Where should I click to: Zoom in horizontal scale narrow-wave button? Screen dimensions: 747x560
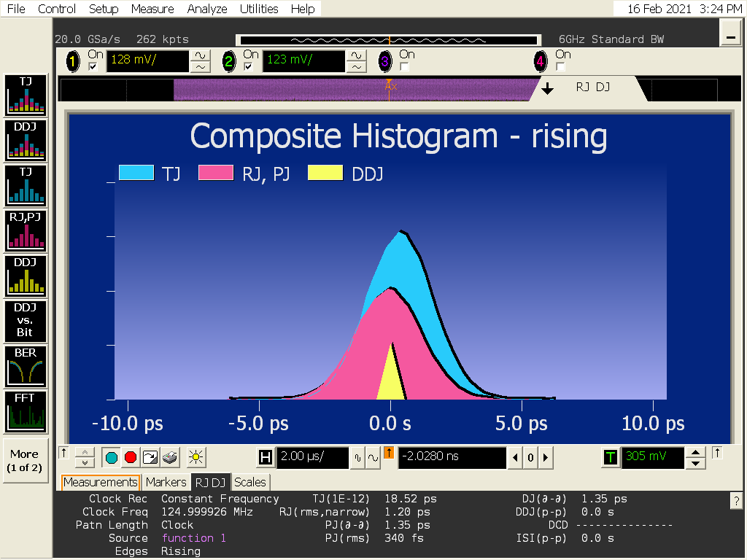357,458
